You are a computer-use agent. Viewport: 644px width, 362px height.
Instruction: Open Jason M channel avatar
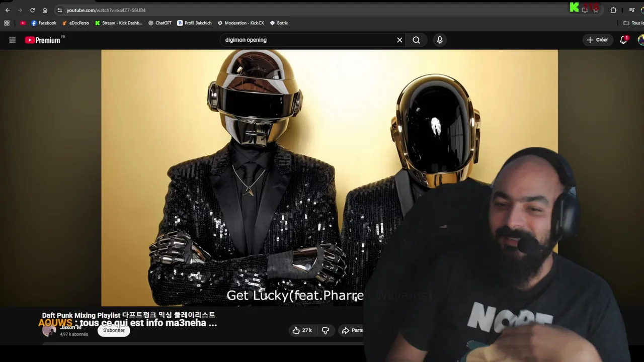point(49,330)
